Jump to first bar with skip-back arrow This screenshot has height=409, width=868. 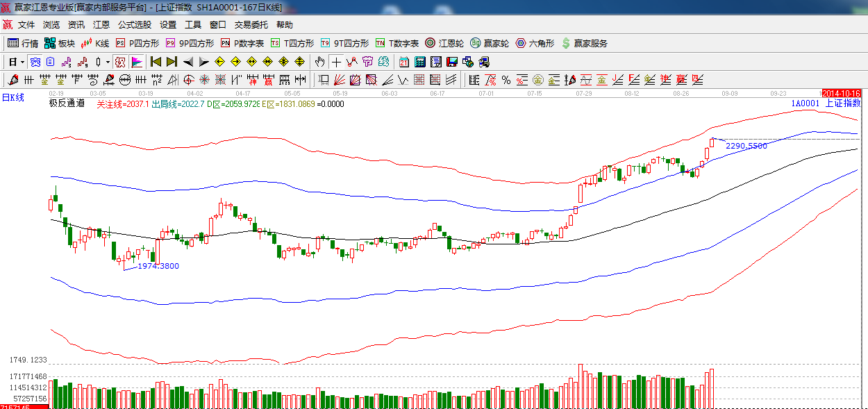[156, 62]
